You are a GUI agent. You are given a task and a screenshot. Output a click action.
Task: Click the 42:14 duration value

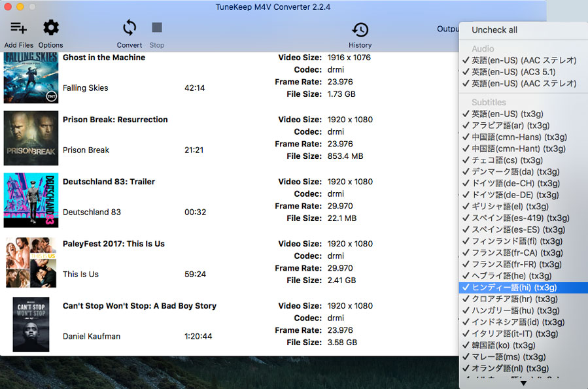[195, 88]
